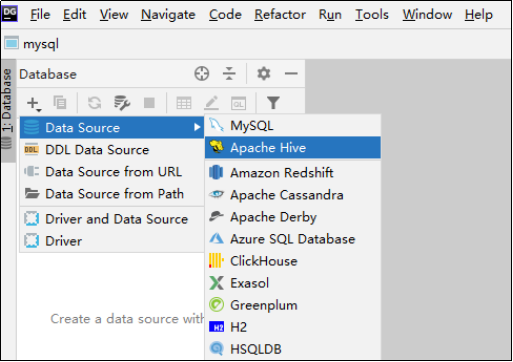Viewport: 513px width, 362px height.
Task: Choose Exasol data source
Action: 293,283
